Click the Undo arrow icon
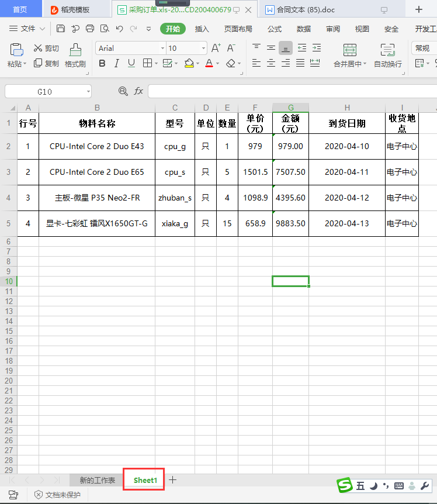437x504 pixels. coord(119,29)
